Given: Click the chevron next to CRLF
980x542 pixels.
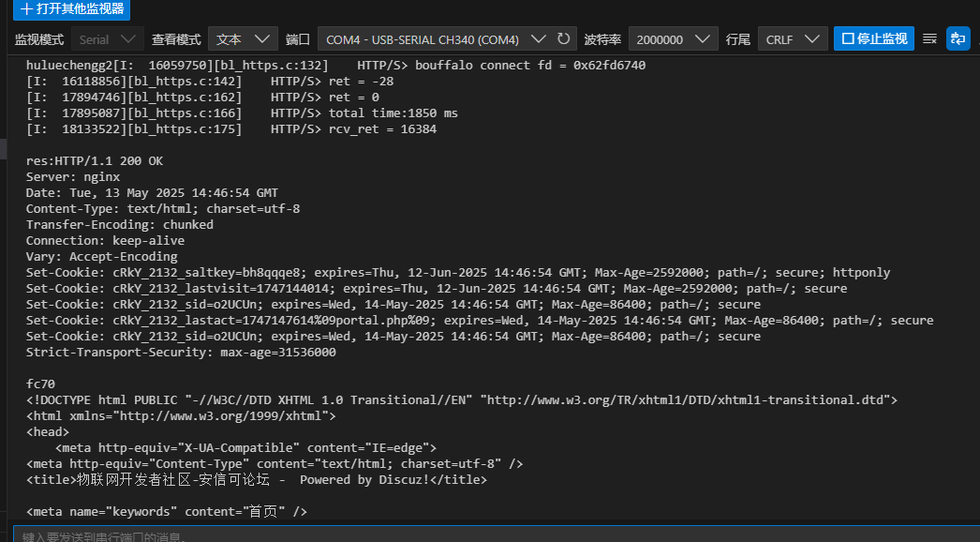Looking at the screenshot, I should 812,38.
